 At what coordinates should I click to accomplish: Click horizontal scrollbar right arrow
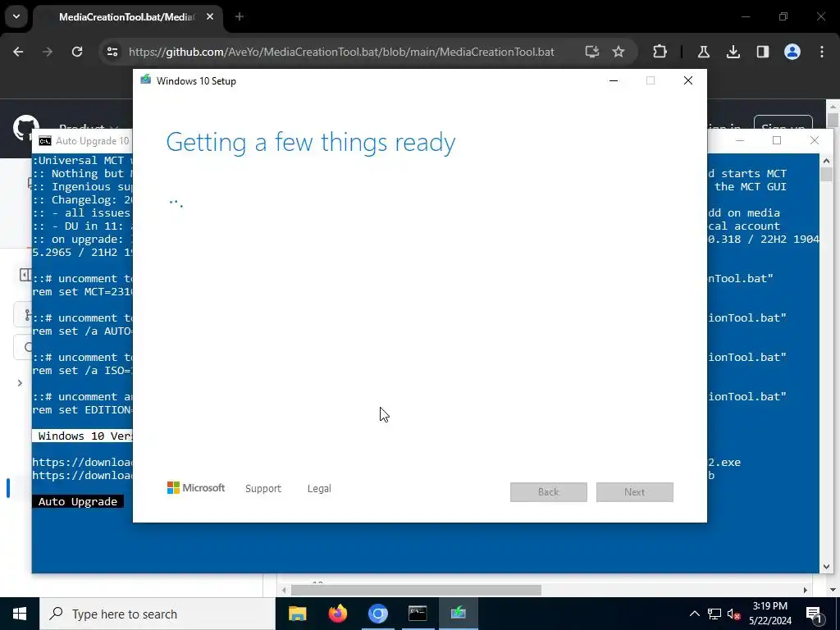(x=806, y=590)
